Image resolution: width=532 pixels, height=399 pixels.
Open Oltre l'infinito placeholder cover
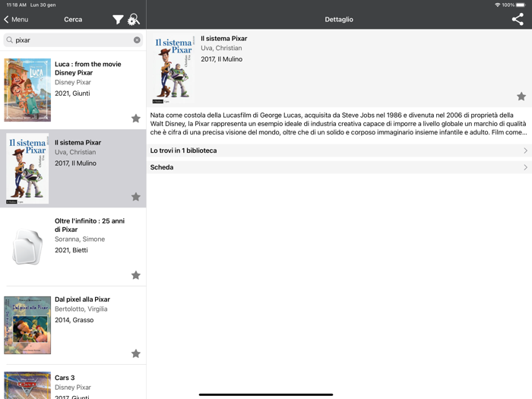27,247
